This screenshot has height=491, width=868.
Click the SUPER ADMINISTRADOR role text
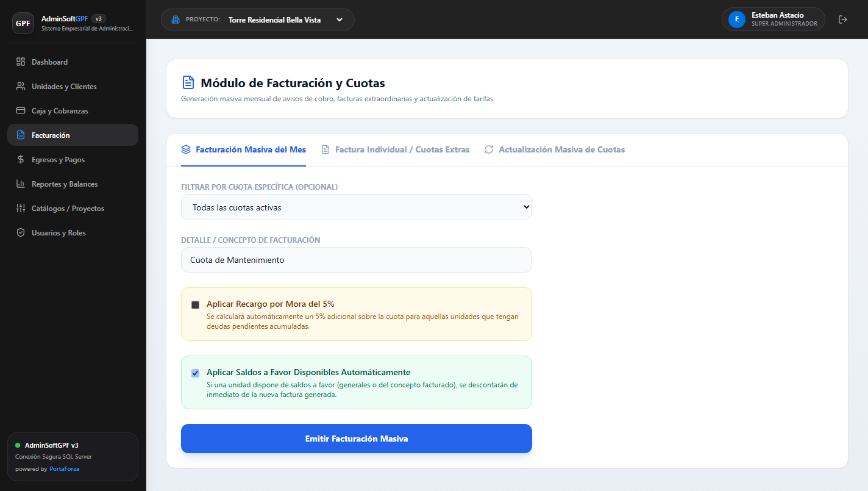pyautogui.click(x=784, y=24)
